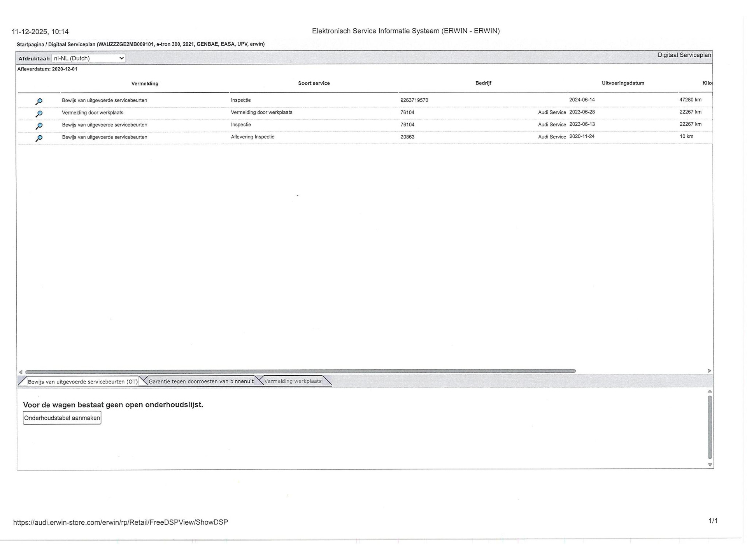
Task: Click Onderhoudstabel aanmaken button
Action: tap(62, 418)
